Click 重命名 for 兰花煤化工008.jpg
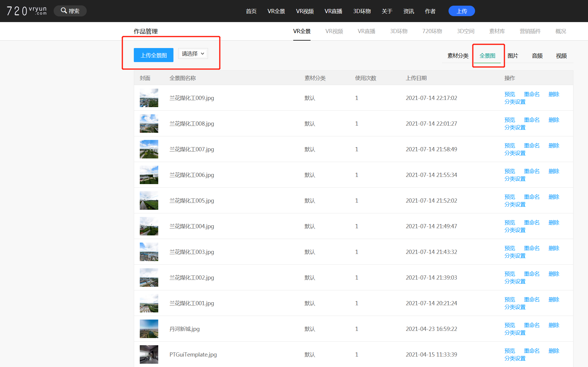Viewport: 588px width, 367px height. (532, 120)
